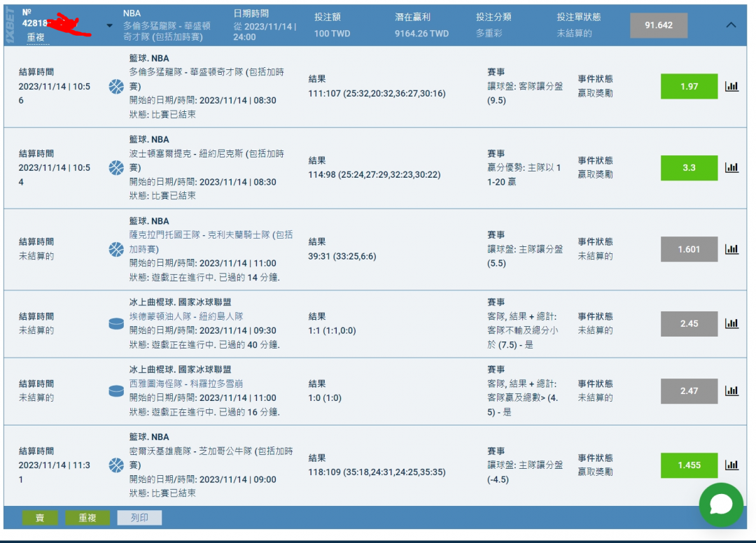The height and width of the screenshot is (543, 756).
Task: Click market text 讓球盤: 主隊讓分盤 (5.5)
Action: [525, 256]
